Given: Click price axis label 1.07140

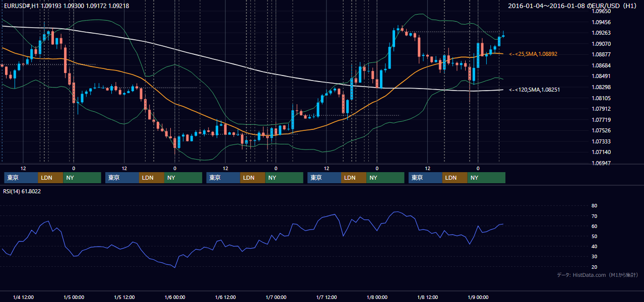Looking at the screenshot, I should click(601, 153).
